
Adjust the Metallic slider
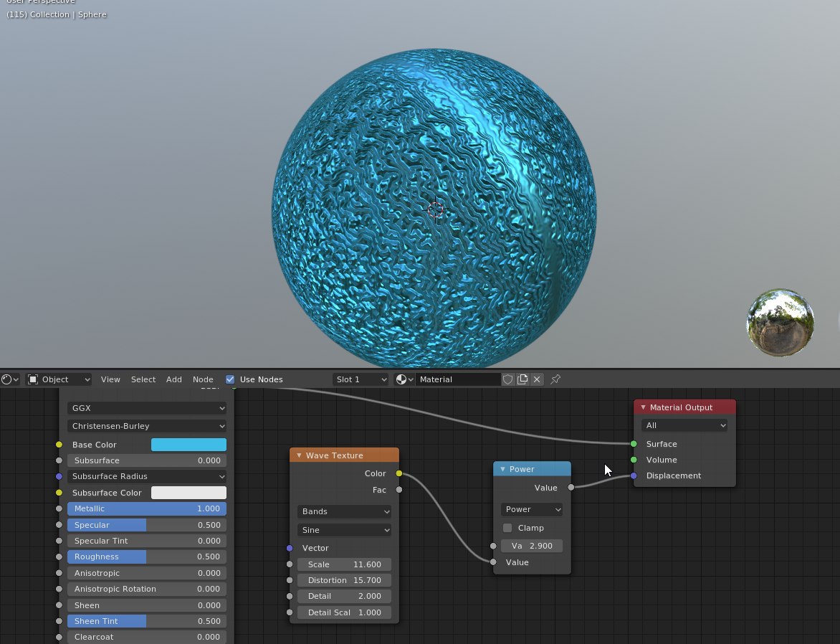click(x=147, y=508)
